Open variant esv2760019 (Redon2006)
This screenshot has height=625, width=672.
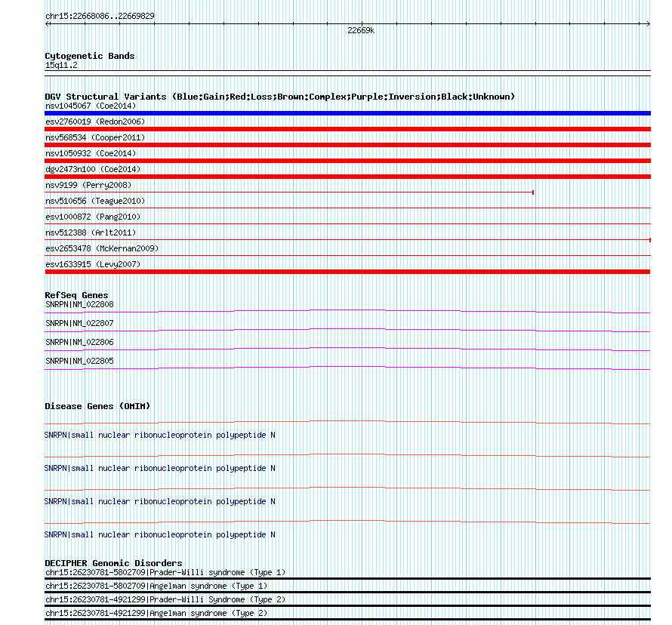click(x=95, y=122)
